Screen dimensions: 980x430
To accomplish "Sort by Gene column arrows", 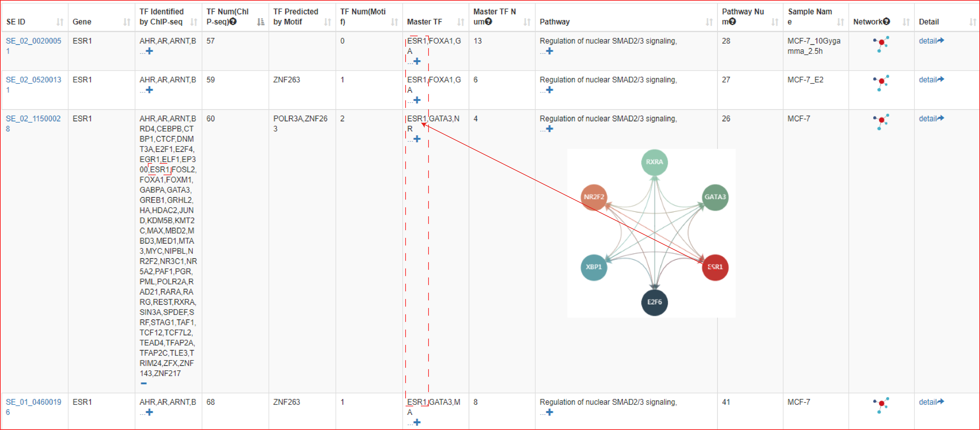I will pyautogui.click(x=127, y=22).
